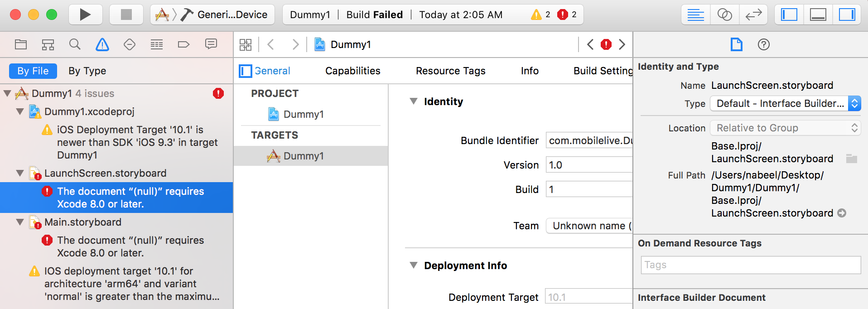Collapse the Dummy1 4 issues group
Image resolution: width=868 pixels, height=309 pixels.
tap(7, 93)
